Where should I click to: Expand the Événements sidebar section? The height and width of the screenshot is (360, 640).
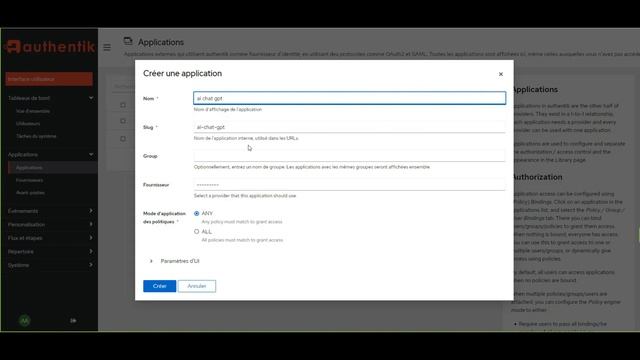(x=50, y=211)
